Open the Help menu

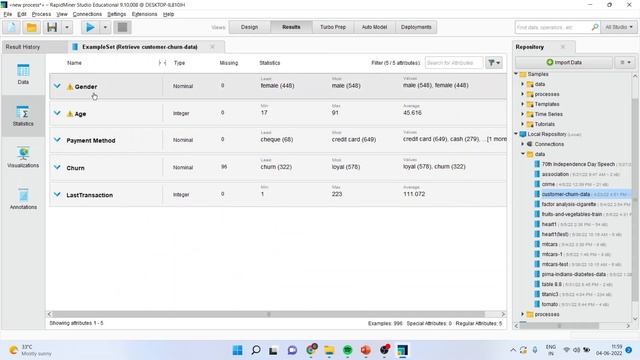point(168,14)
